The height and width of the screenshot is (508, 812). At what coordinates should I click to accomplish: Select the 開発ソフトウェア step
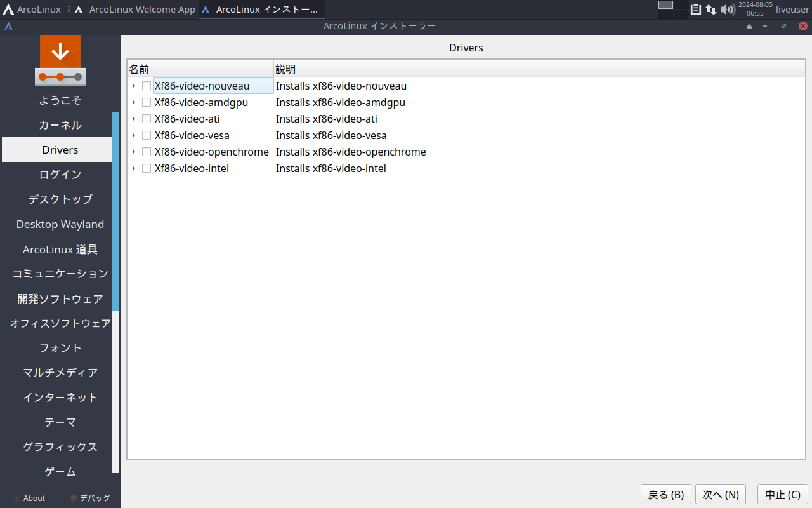tap(60, 299)
